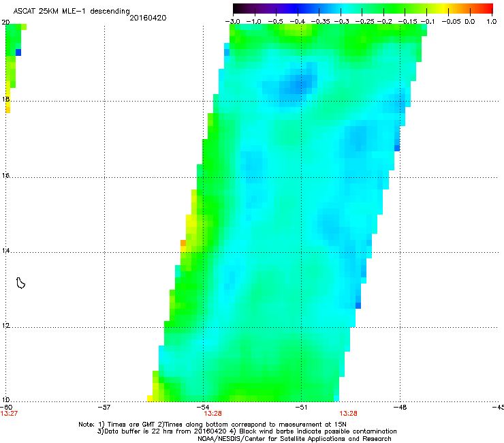Click the "-0.05" color scale label
This screenshot has height=443, width=504.
click(x=451, y=22)
